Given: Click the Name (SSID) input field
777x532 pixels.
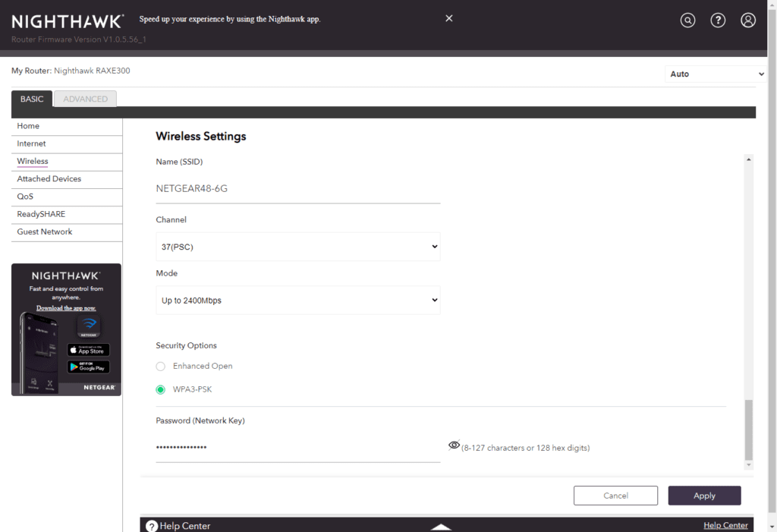Looking at the screenshot, I should click(297, 189).
